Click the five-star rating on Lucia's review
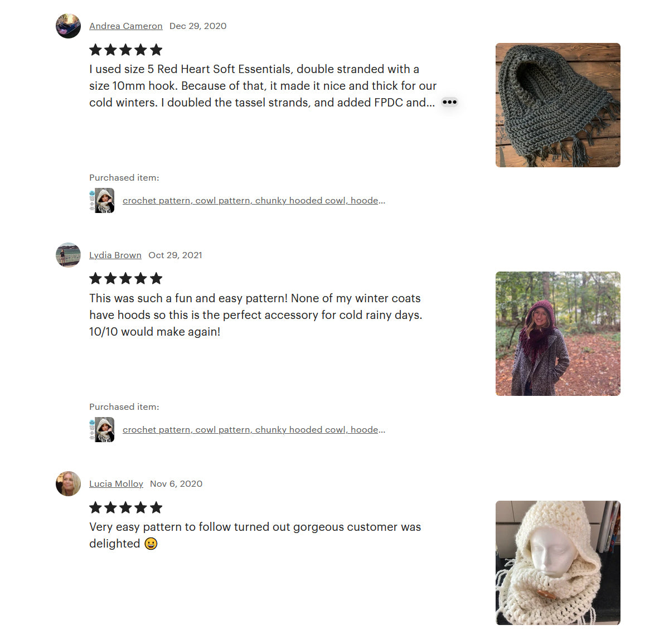This screenshot has width=669, height=644. tap(126, 507)
